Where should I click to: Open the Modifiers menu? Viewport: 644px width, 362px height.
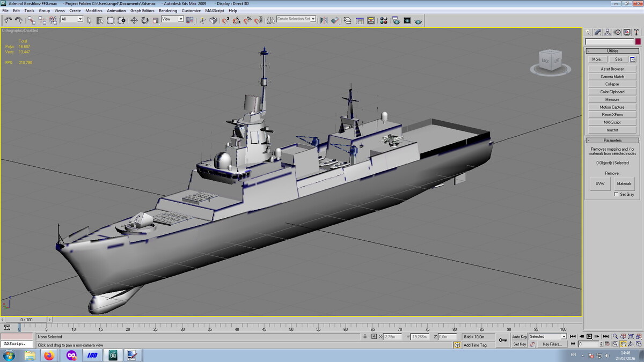(x=93, y=11)
